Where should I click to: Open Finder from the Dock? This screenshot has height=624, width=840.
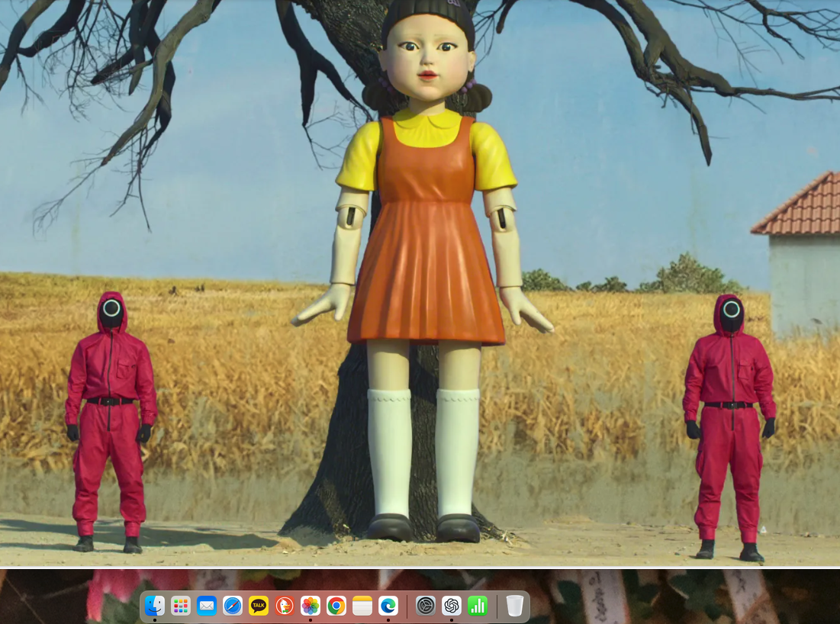click(x=155, y=606)
